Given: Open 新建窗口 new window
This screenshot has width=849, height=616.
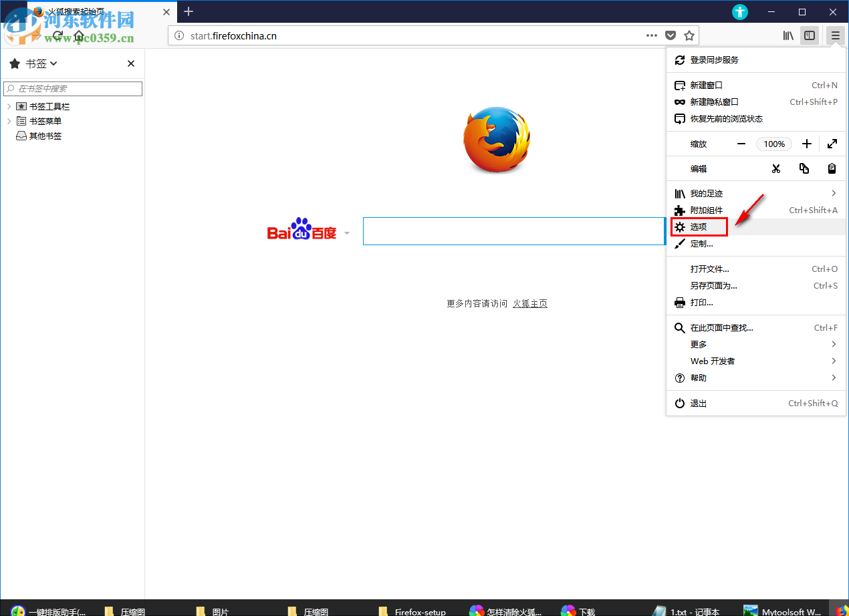Looking at the screenshot, I should (x=756, y=85).
